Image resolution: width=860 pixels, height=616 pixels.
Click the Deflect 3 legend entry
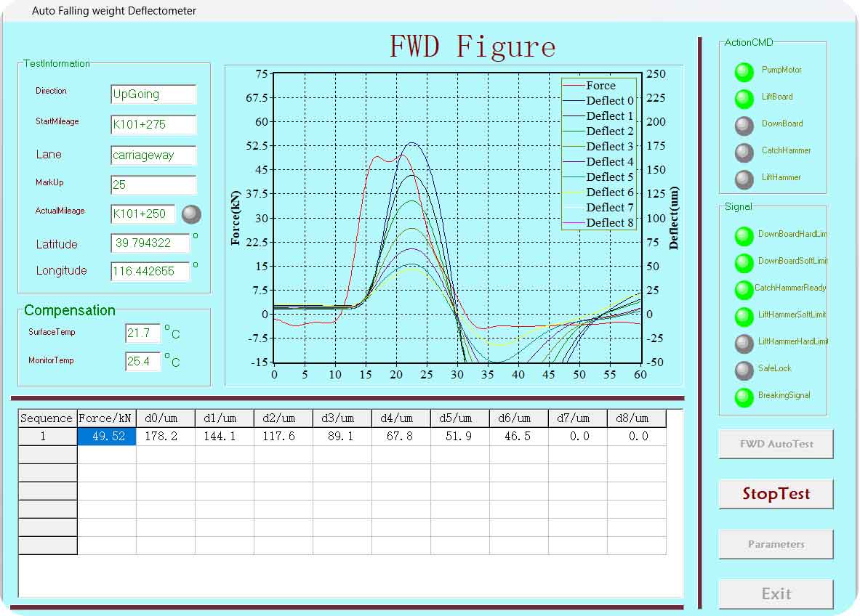click(x=598, y=146)
